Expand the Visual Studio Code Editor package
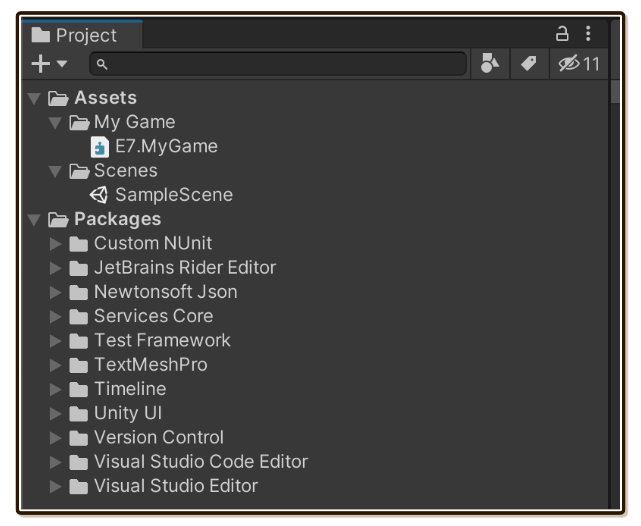The image size is (641, 526). tap(55, 462)
